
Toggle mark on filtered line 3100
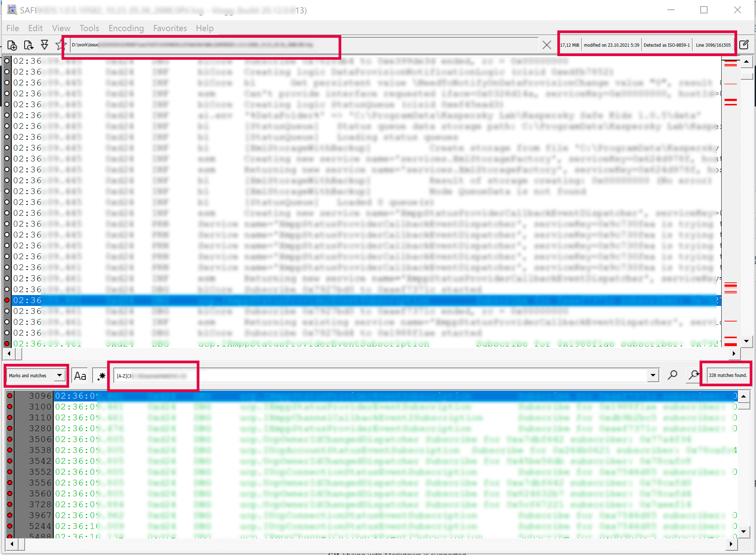click(x=10, y=407)
